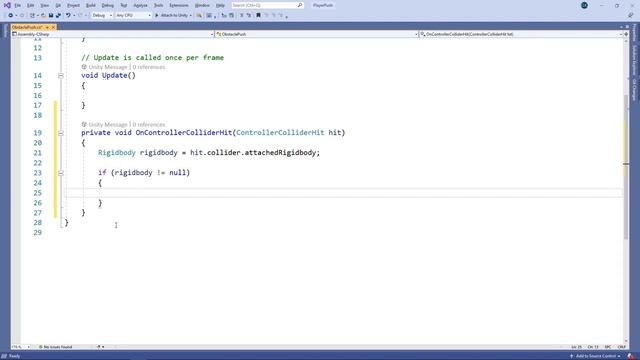640x360 pixels.
Task: Click the comment selection toolbar icon
Action: pos(241,16)
